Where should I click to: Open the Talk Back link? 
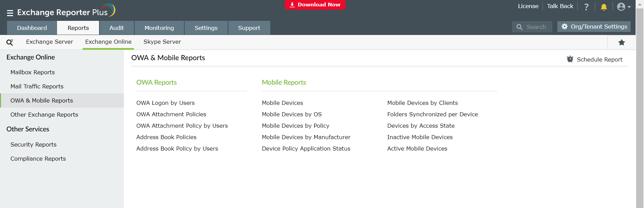[x=560, y=6]
